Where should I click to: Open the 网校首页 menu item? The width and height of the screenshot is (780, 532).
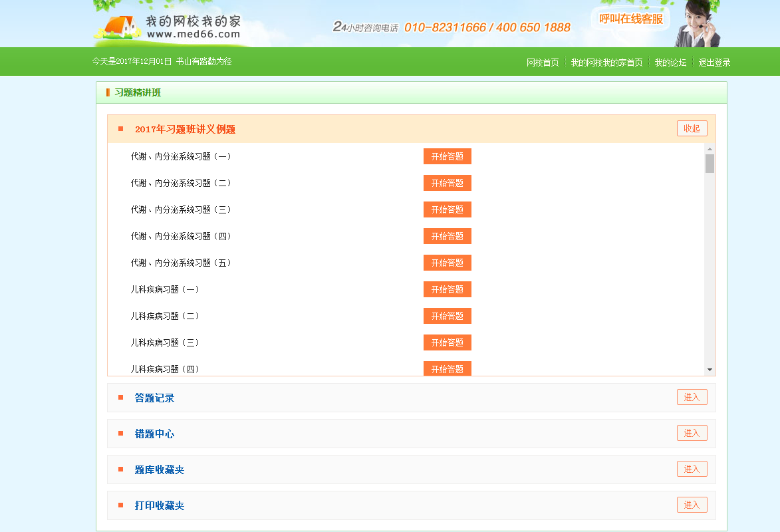pyautogui.click(x=542, y=62)
